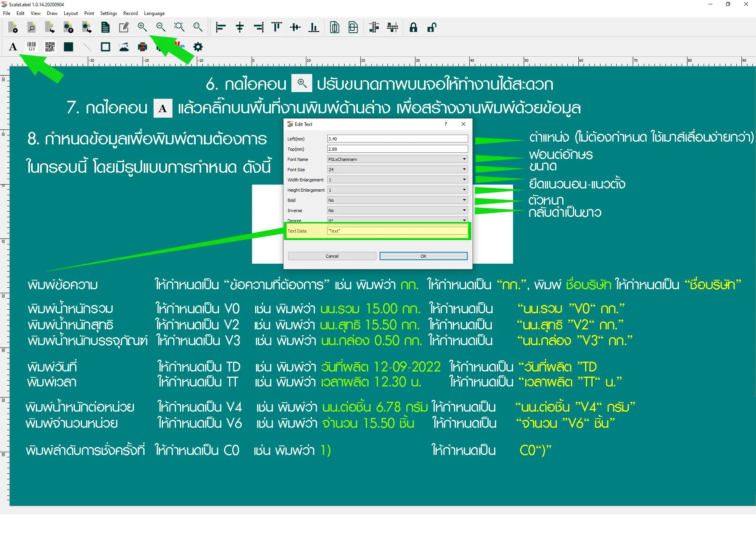Click the align left edges icon
The height and width of the screenshot is (536, 756).
220,27
